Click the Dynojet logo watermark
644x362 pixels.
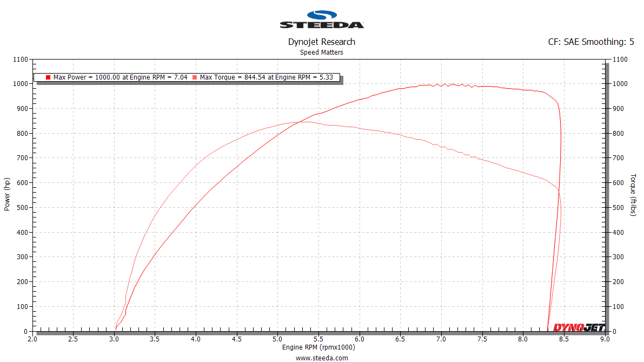pos(579,327)
